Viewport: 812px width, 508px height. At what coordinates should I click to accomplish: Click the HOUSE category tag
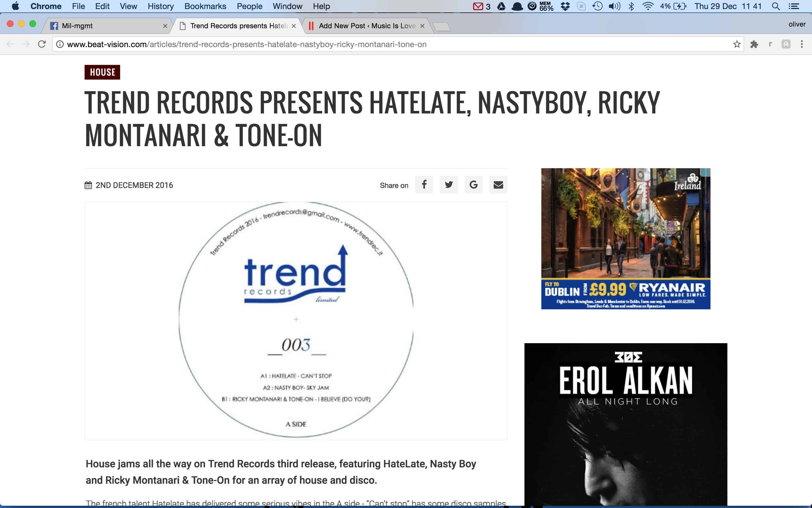click(x=102, y=72)
